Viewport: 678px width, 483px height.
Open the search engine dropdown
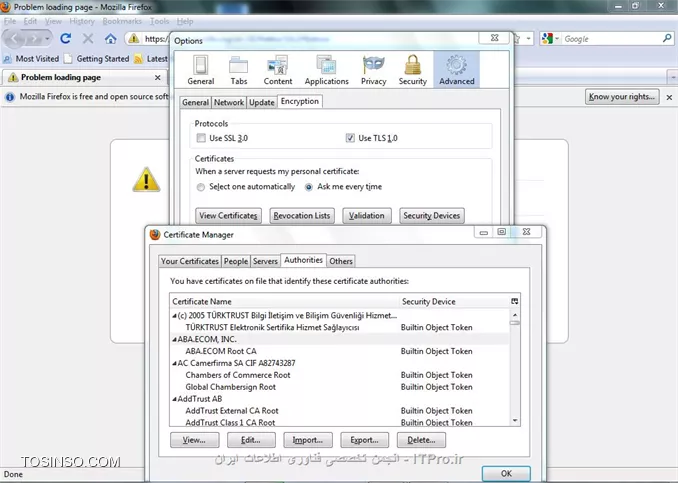point(557,39)
